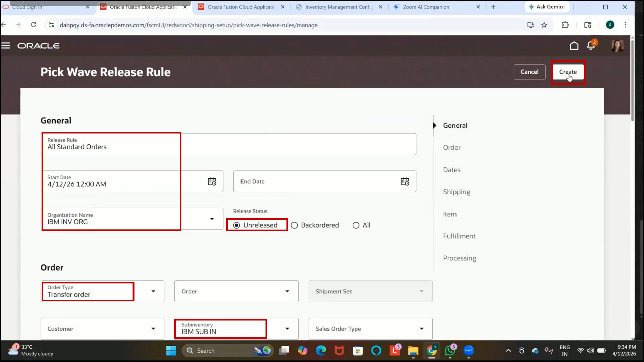The height and width of the screenshot is (362, 644).
Task: Open a new browser tab
Action: (493, 7)
